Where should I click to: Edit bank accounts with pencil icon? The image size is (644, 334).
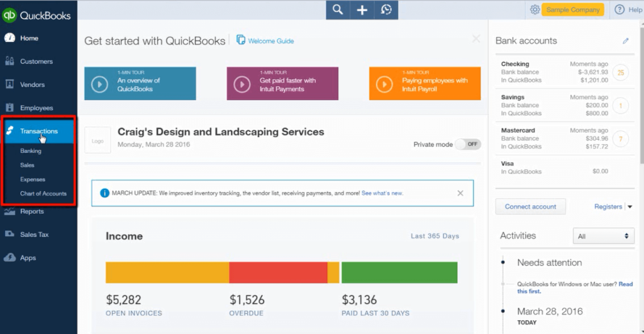point(626,41)
